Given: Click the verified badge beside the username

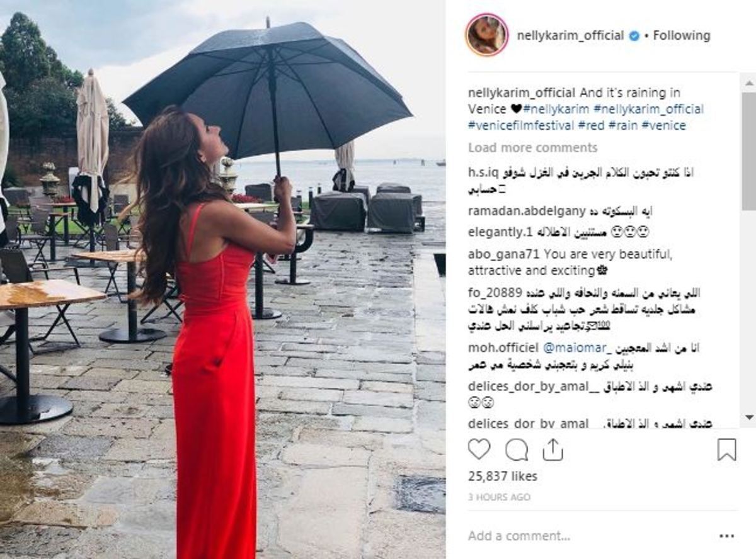Looking at the screenshot, I should click(x=634, y=36).
